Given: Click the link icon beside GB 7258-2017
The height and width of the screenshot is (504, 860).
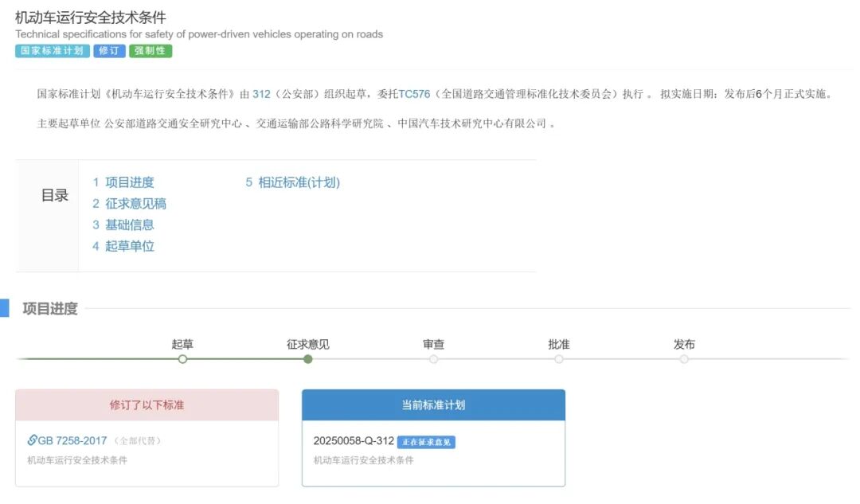Looking at the screenshot, I should (x=32, y=440).
